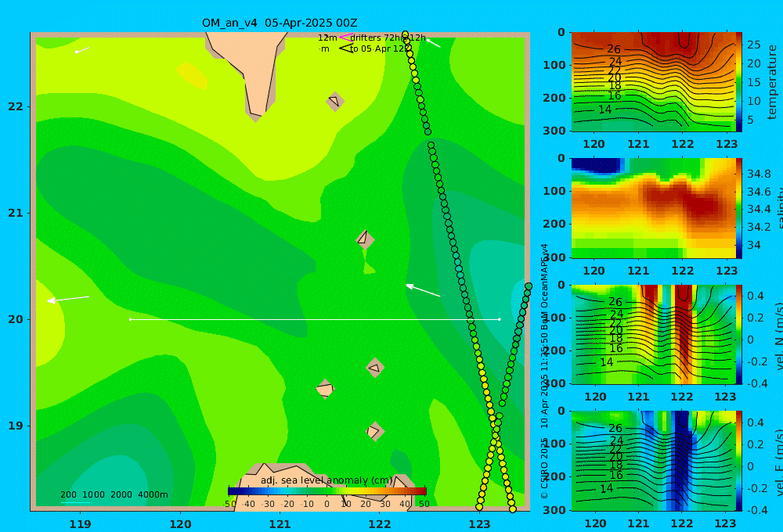783x532 pixels.
Task: Click the 14 contour label in the temperature panel
Action: (x=604, y=110)
